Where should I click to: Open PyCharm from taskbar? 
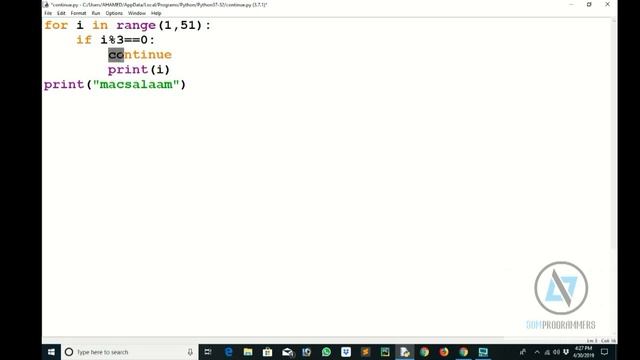pyautogui.click(x=385, y=352)
